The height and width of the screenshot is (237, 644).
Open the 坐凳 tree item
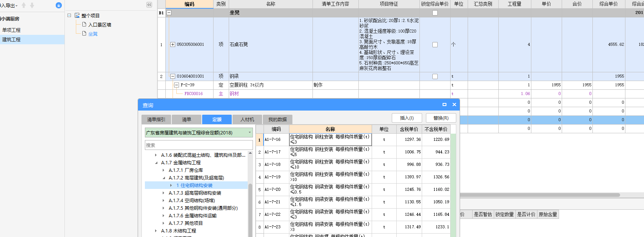(93, 34)
